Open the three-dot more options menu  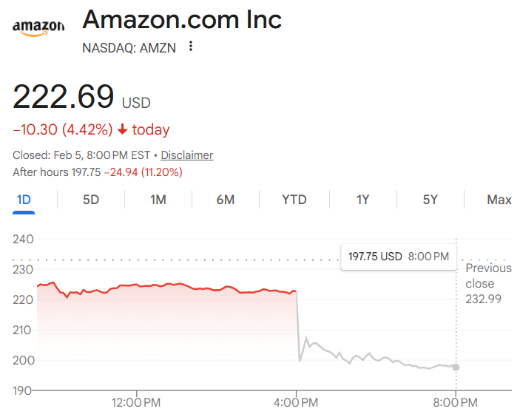click(191, 47)
